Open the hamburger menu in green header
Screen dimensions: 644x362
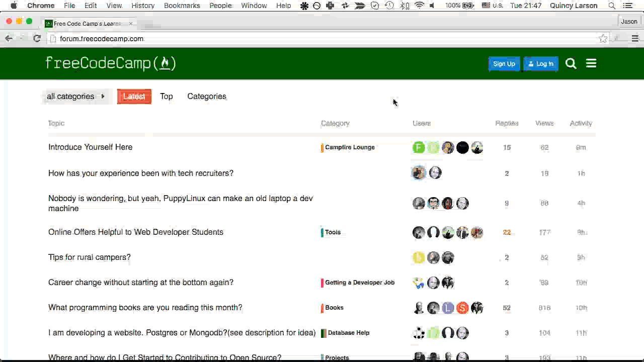click(x=591, y=63)
